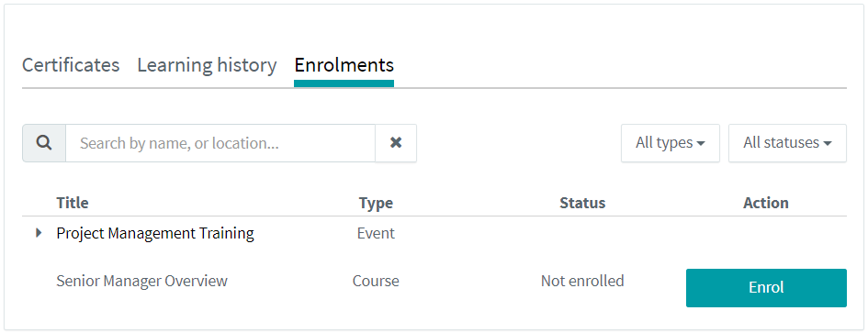The width and height of the screenshot is (868, 333).
Task: Switch to the Certificates tab
Action: point(71,65)
